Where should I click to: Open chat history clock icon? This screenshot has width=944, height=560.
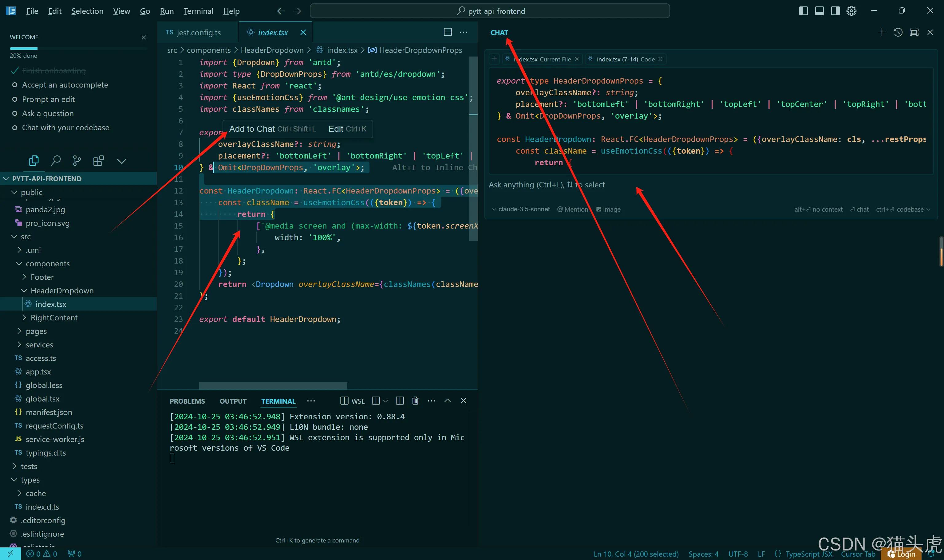[898, 33]
